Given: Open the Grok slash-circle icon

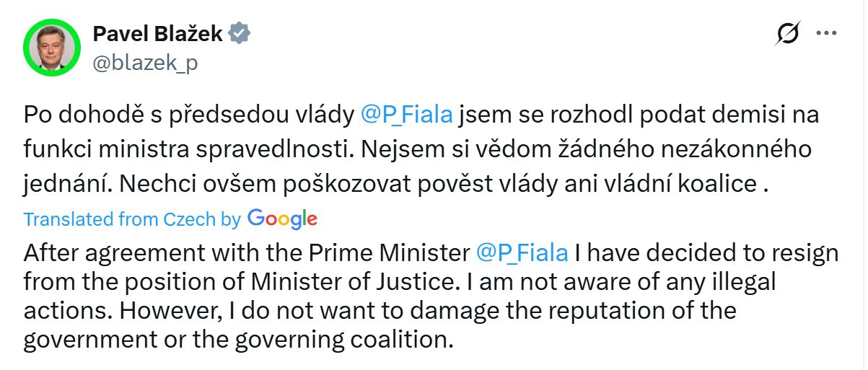Looking at the screenshot, I should click(789, 33).
